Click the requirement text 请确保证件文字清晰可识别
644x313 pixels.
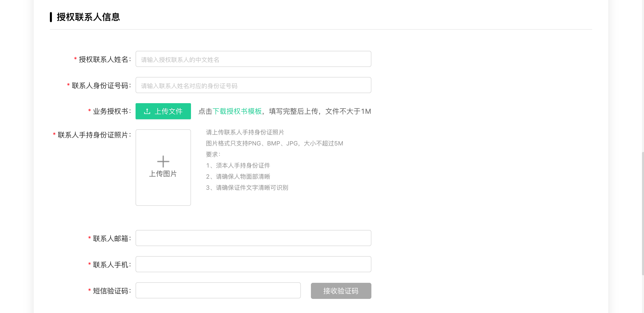tap(252, 188)
